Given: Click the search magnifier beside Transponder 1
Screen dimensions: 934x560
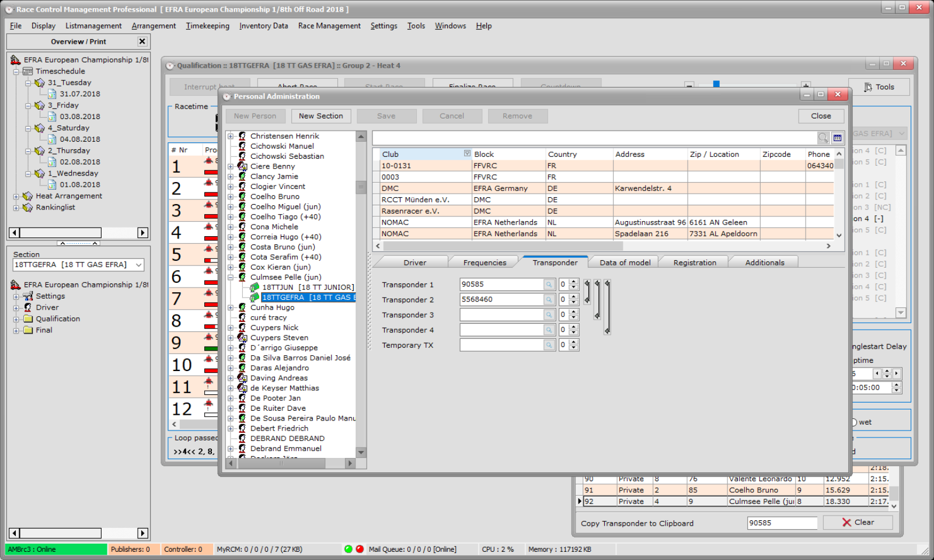Looking at the screenshot, I should pyautogui.click(x=548, y=284).
